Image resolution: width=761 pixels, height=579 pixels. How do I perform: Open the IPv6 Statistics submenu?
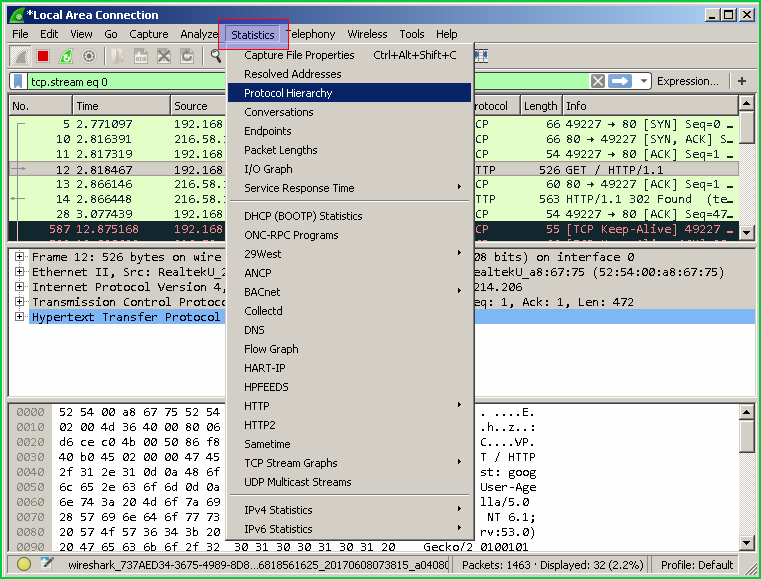tap(349, 529)
